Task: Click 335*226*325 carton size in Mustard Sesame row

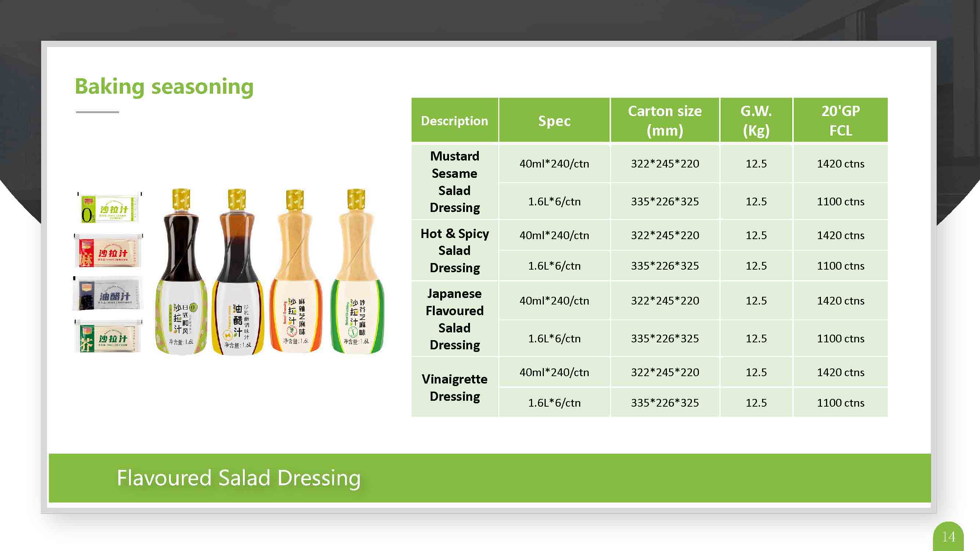Action: (665, 201)
